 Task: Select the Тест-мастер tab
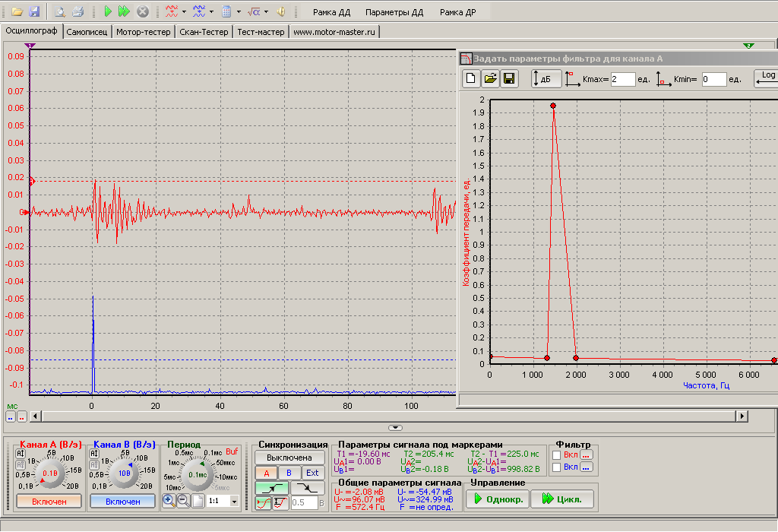tap(261, 32)
